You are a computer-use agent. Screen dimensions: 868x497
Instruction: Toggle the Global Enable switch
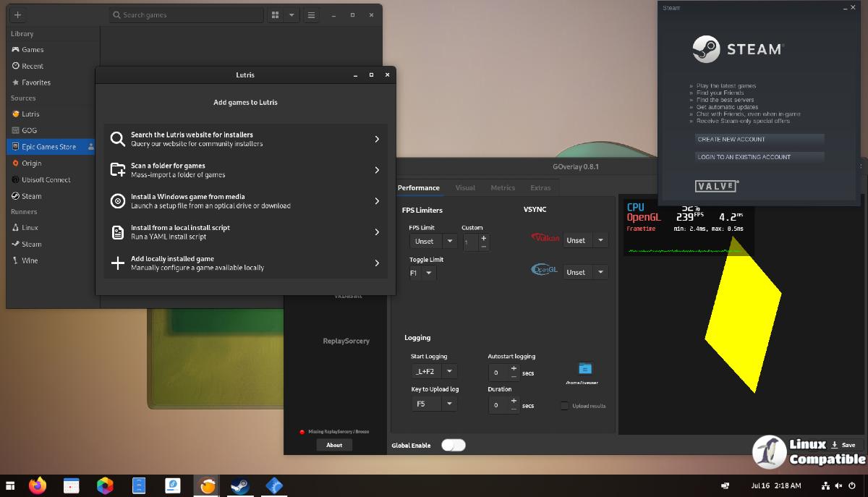pos(453,445)
